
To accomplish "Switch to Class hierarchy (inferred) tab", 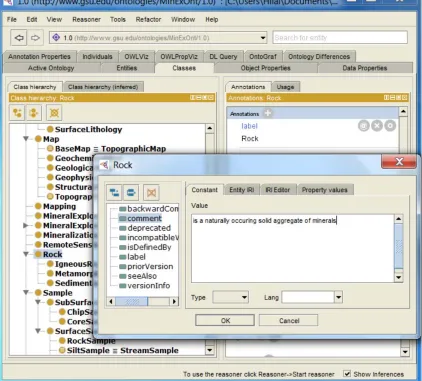I will pos(103,87).
